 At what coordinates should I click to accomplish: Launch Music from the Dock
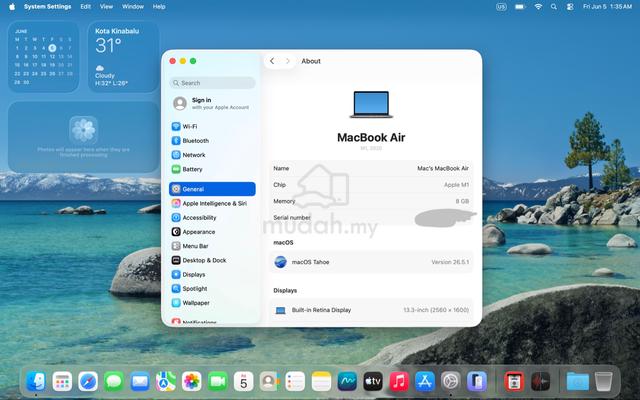tap(399, 382)
